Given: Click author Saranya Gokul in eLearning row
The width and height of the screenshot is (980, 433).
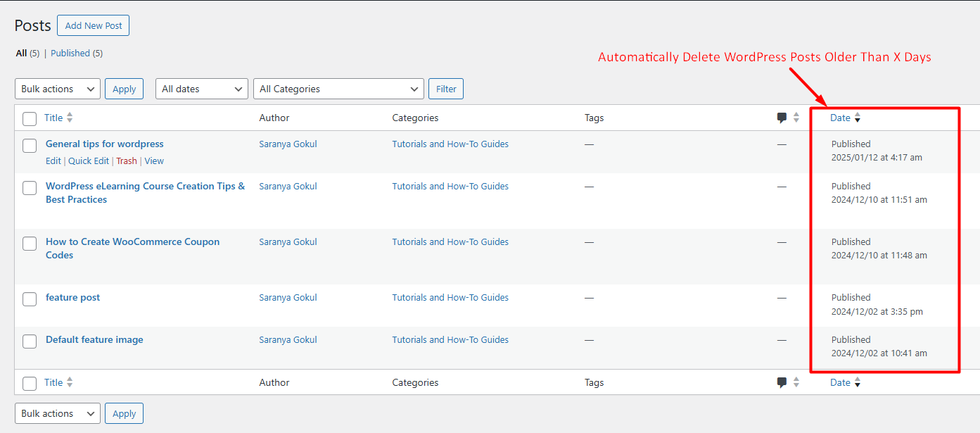Looking at the screenshot, I should pyautogui.click(x=288, y=186).
